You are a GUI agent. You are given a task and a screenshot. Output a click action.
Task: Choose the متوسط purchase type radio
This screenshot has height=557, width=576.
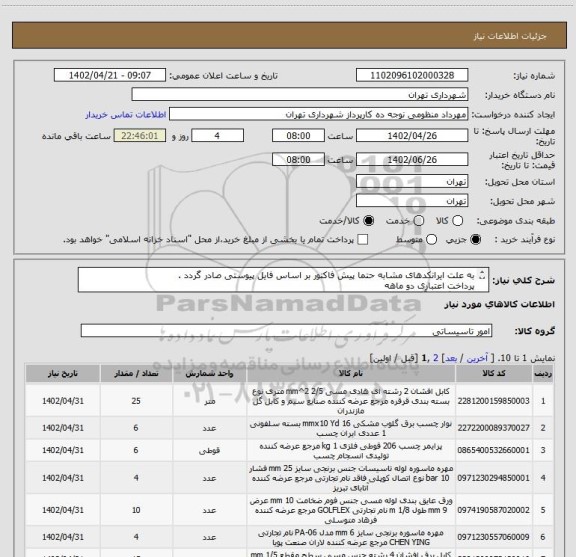[431, 240]
